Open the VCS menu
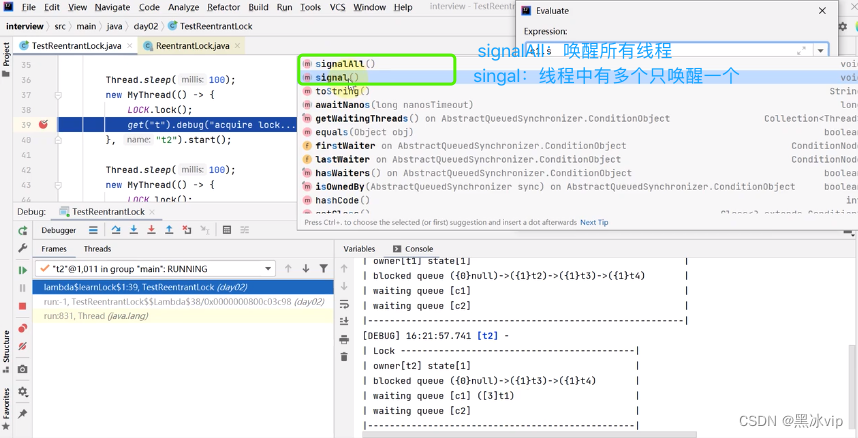Image resolution: width=858 pixels, height=438 pixels. tap(338, 7)
